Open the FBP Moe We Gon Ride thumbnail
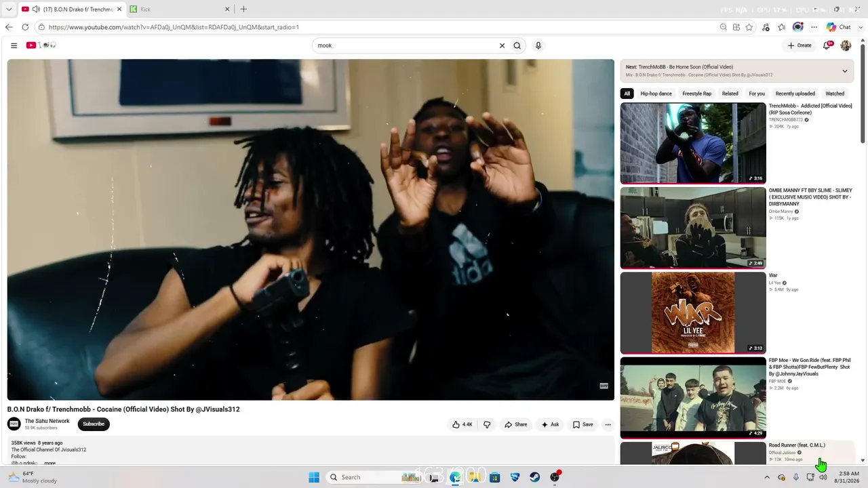 click(693, 397)
